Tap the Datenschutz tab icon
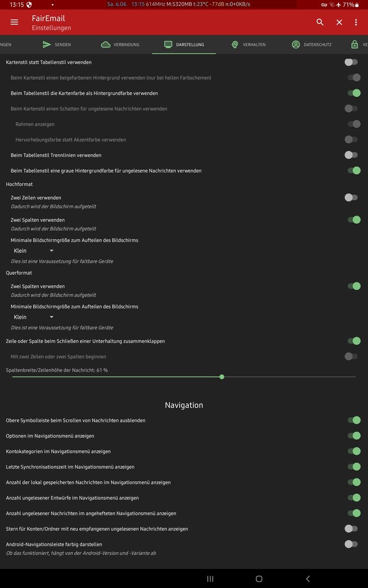This screenshot has width=368, height=588. point(295,45)
